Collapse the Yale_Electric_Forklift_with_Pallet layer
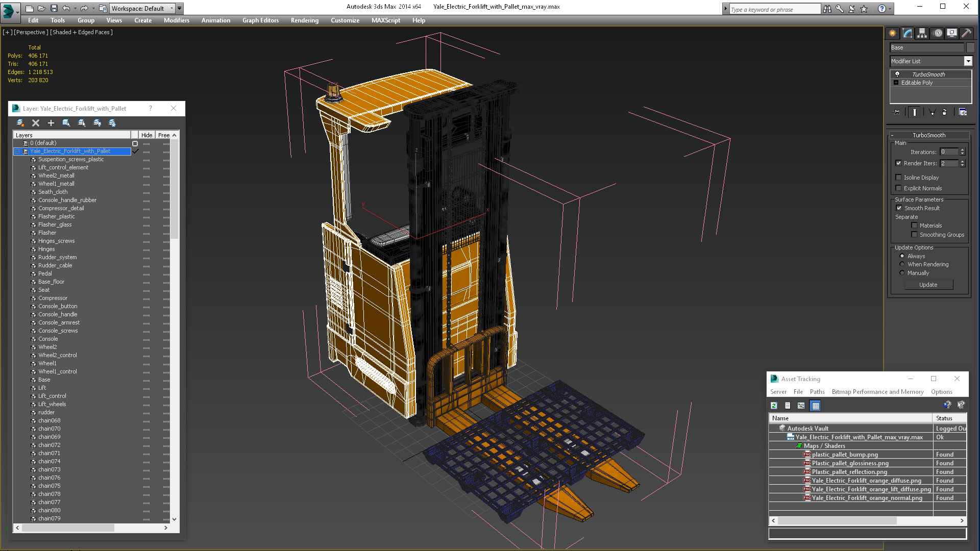This screenshot has width=980, height=551. click(17, 152)
